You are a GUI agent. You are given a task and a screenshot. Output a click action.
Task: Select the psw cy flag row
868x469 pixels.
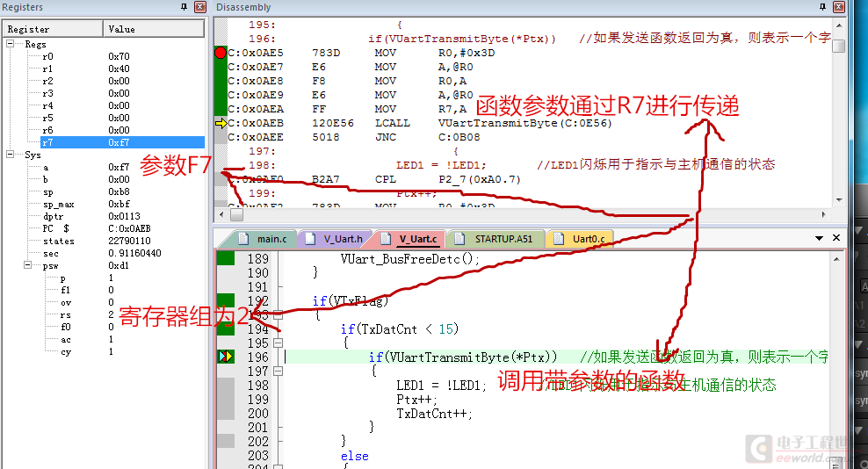pyautogui.click(x=104, y=351)
